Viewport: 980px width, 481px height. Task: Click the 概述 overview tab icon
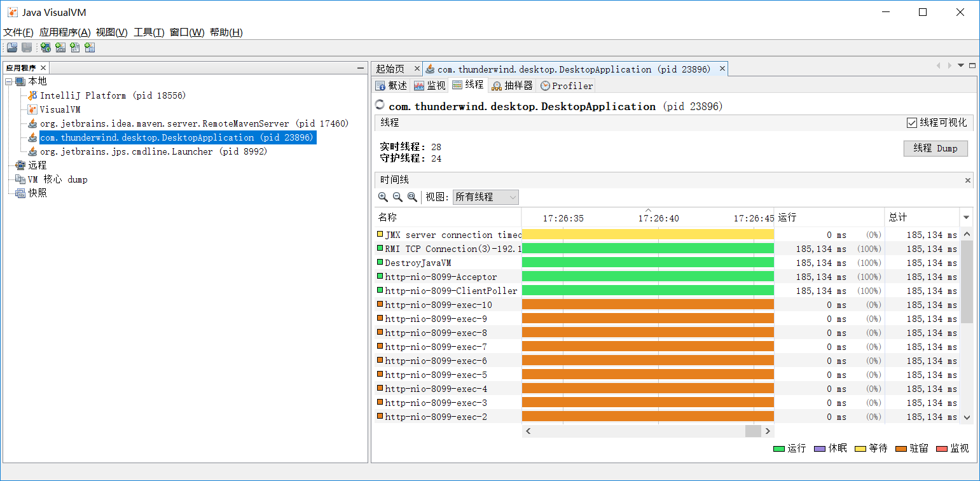tap(380, 86)
